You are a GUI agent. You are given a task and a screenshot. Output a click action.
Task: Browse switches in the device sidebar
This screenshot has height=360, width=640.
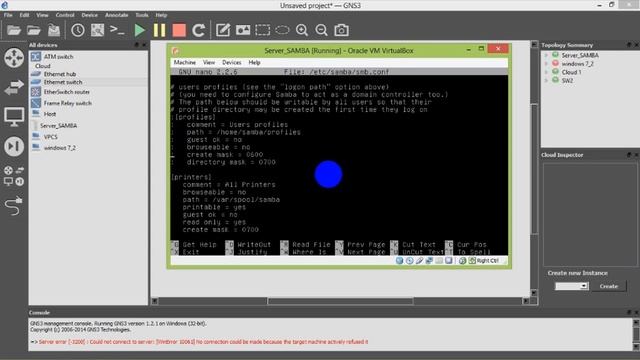coord(14,87)
